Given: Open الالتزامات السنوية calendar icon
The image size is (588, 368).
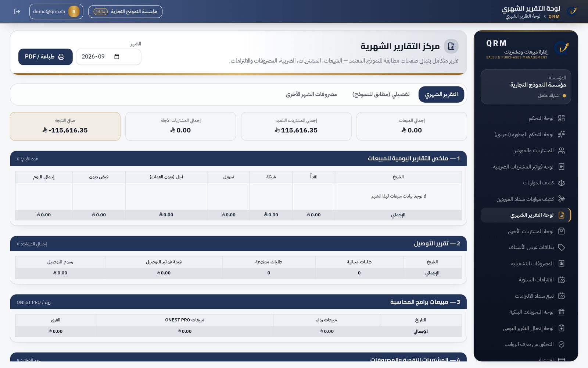Looking at the screenshot, I should tap(561, 280).
